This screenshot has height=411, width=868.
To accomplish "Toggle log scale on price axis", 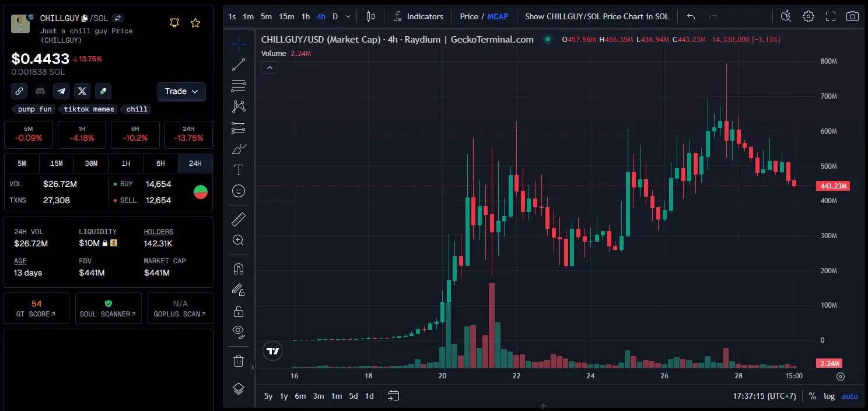I will [829, 396].
